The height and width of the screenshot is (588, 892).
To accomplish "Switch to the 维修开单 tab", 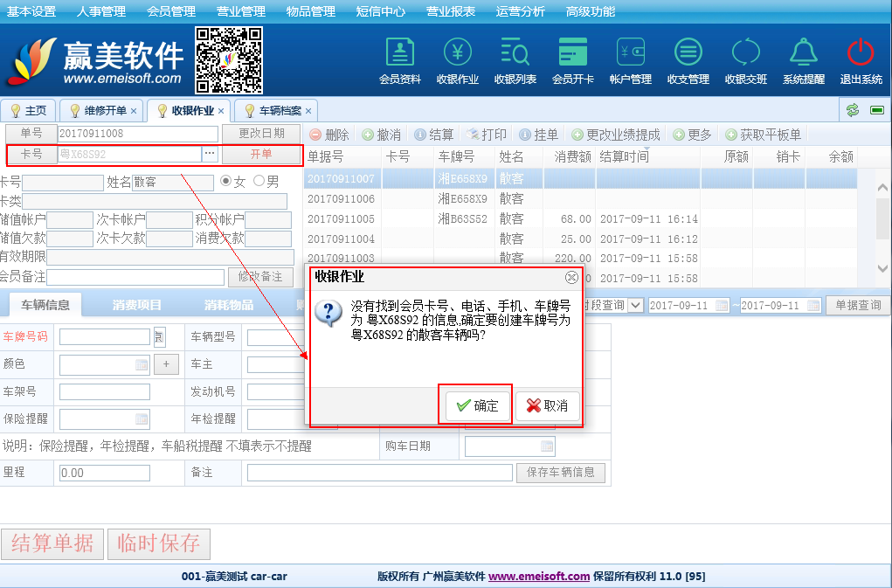I will (x=104, y=111).
